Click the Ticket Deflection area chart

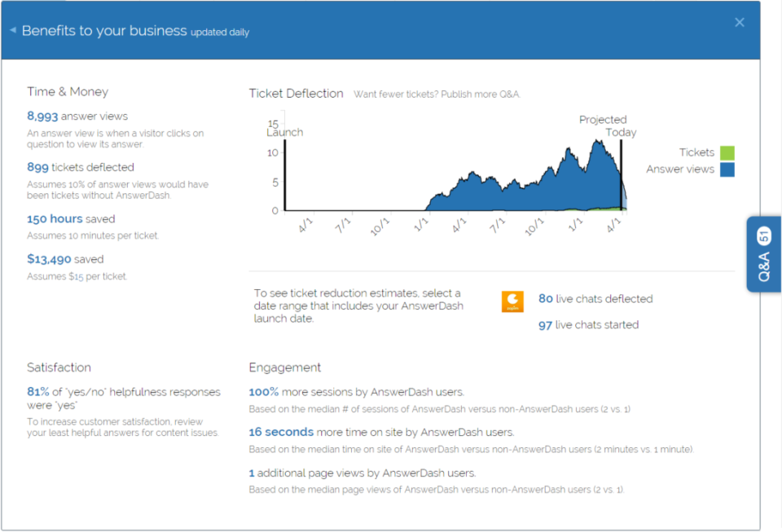pyautogui.click(x=505, y=183)
